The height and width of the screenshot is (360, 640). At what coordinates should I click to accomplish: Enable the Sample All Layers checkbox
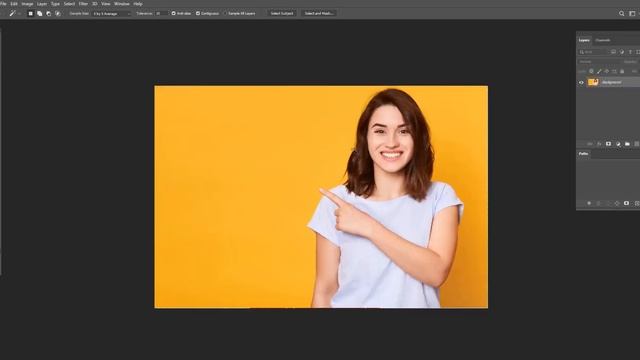coord(225,13)
